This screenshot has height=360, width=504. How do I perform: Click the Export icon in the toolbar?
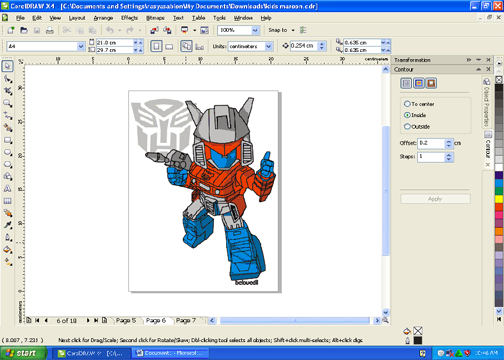pyautogui.click(x=167, y=30)
